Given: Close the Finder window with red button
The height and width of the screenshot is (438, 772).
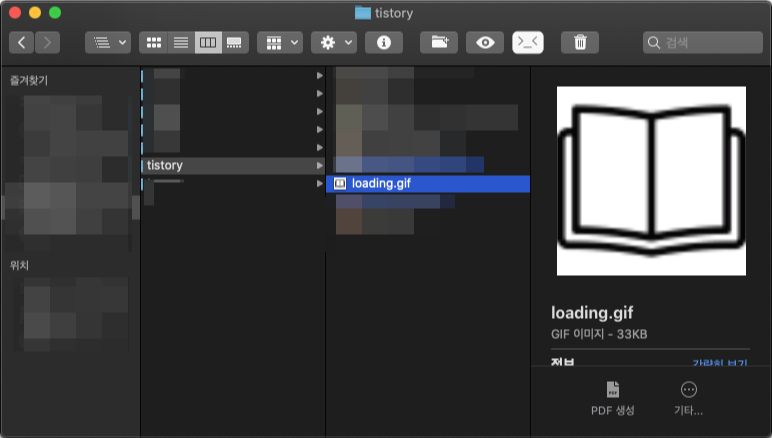Looking at the screenshot, I should click(x=15, y=13).
